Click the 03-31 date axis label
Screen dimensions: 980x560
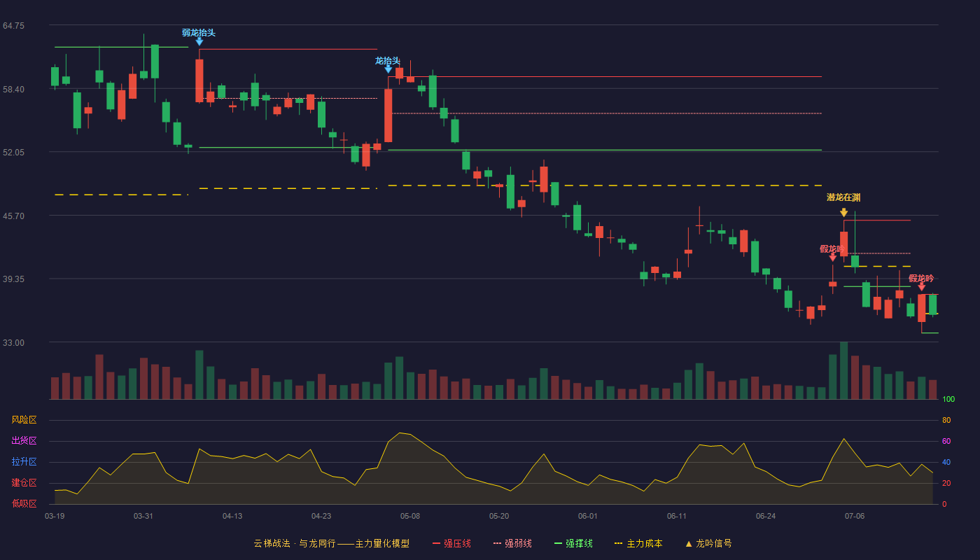[x=143, y=516]
